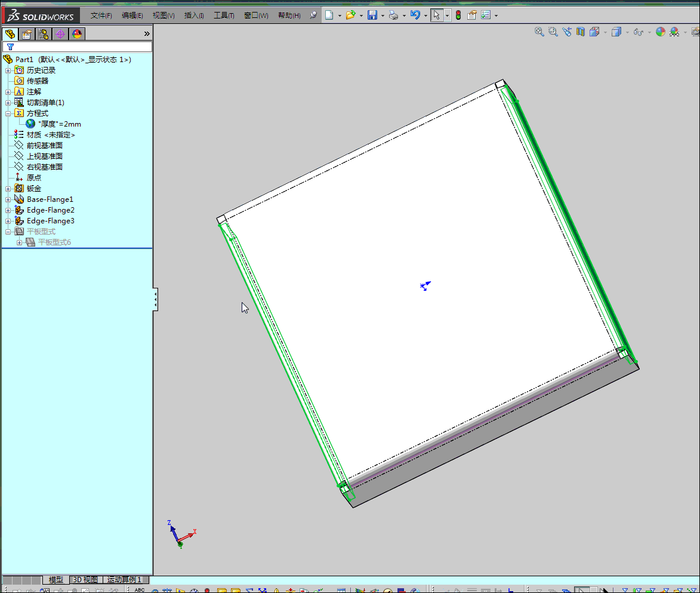
Task: Open dropdown arrow next to Open
Action: [x=361, y=16]
